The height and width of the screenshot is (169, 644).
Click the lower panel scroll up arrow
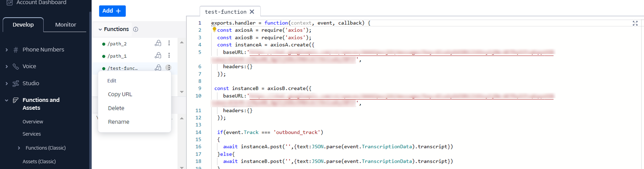[x=182, y=118]
